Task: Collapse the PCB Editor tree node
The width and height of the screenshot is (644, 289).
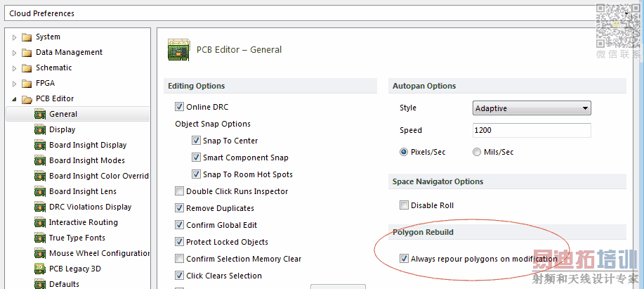Action: point(14,99)
